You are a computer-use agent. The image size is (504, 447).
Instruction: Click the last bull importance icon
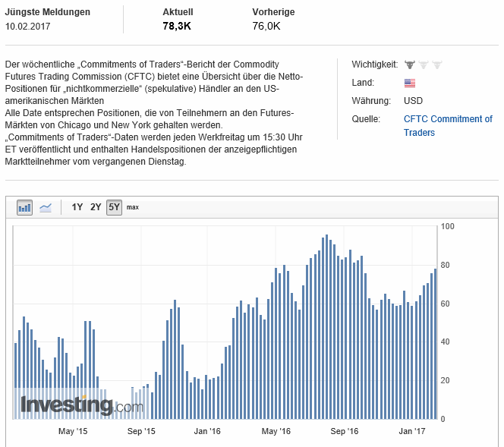click(x=437, y=65)
